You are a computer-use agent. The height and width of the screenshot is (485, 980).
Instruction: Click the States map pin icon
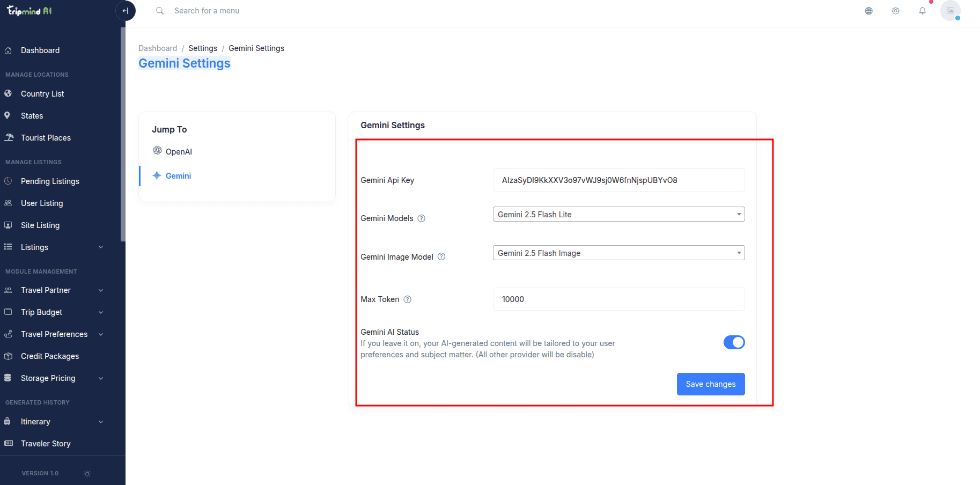(x=8, y=115)
